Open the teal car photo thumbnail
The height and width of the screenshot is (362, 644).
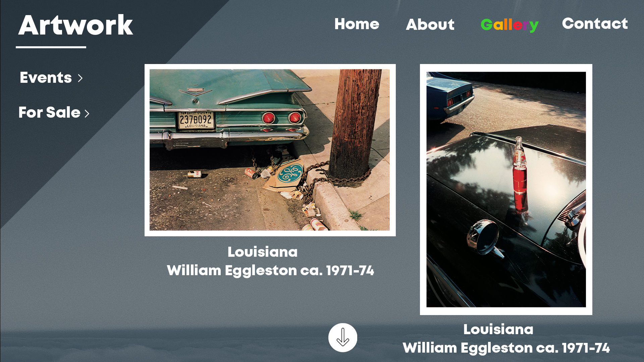click(x=270, y=150)
